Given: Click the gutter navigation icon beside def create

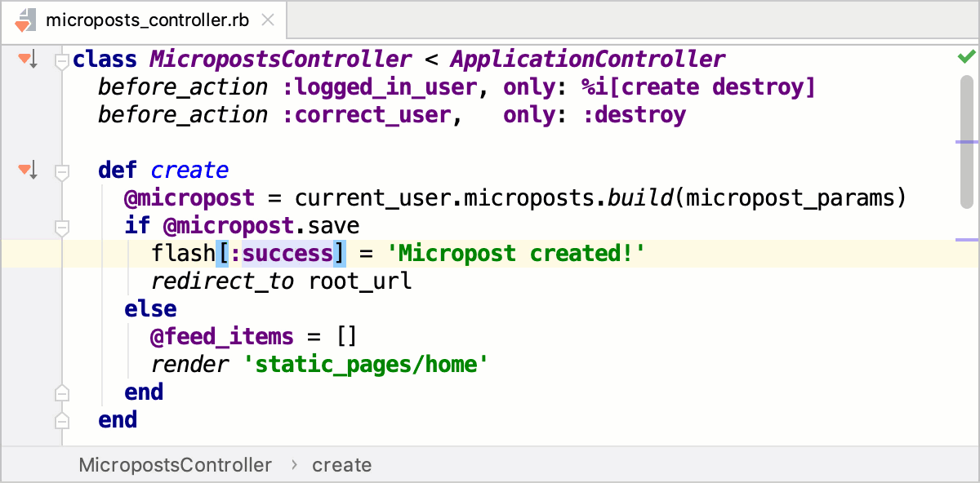Looking at the screenshot, I should coord(28,171).
